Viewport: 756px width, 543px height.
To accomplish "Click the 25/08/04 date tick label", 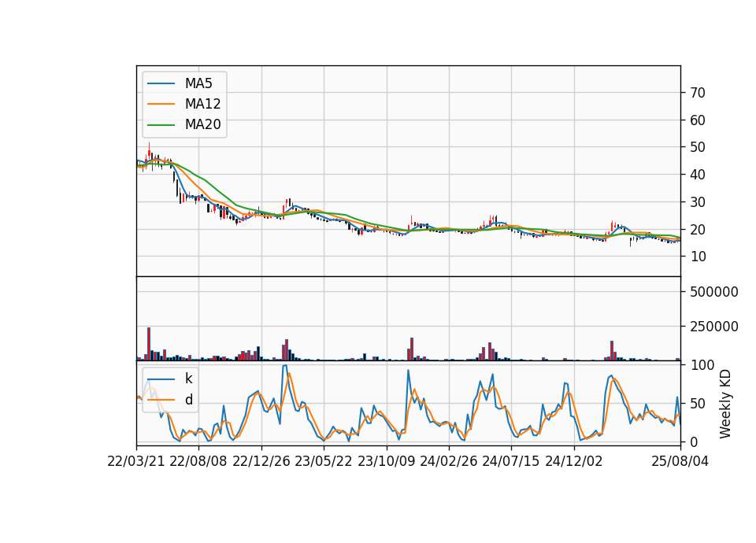I will [680, 461].
